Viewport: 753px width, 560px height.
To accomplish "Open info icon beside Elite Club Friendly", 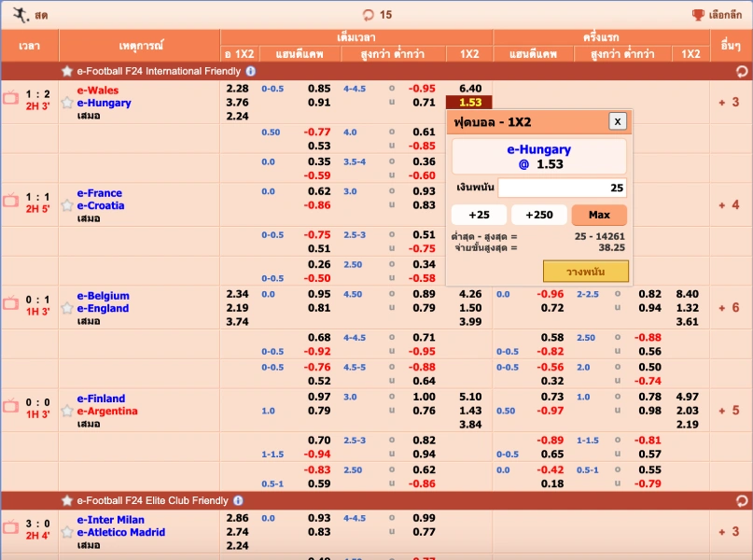I will [x=238, y=501].
